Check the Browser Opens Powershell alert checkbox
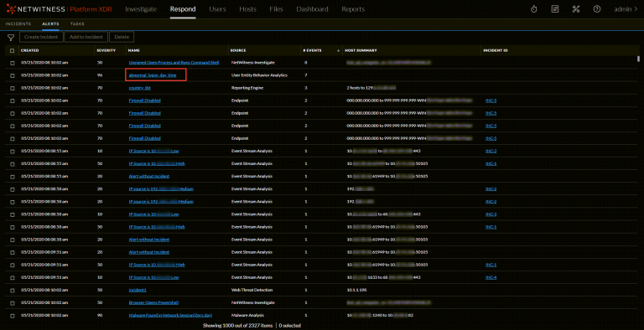Screen dimensions: 644x330 point(12,303)
